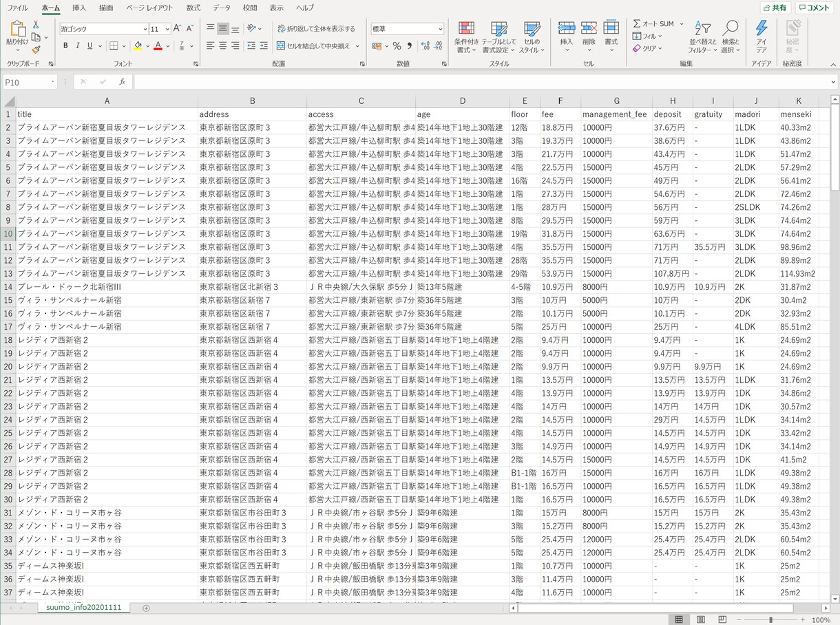The image size is (840, 625).
Task: Open the number format dropdown (標準)
Action: 441,29
